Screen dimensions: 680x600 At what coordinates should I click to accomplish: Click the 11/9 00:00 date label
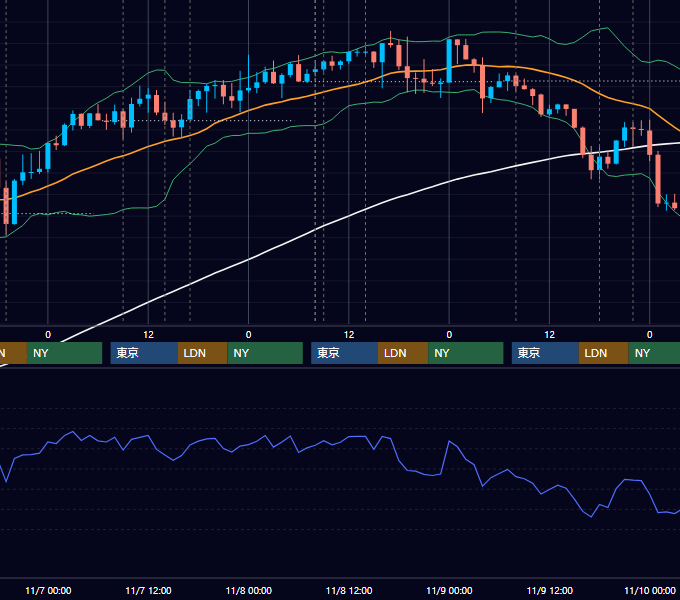449,590
